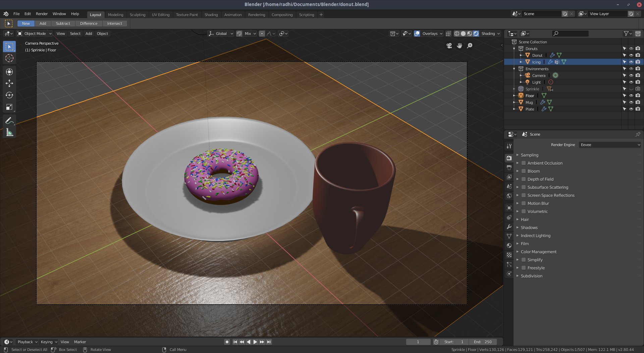This screenshot has width=644, height=353.
Task: Select the Measure ruler tool
Action: pyautogui.click(x=9, y=132)
